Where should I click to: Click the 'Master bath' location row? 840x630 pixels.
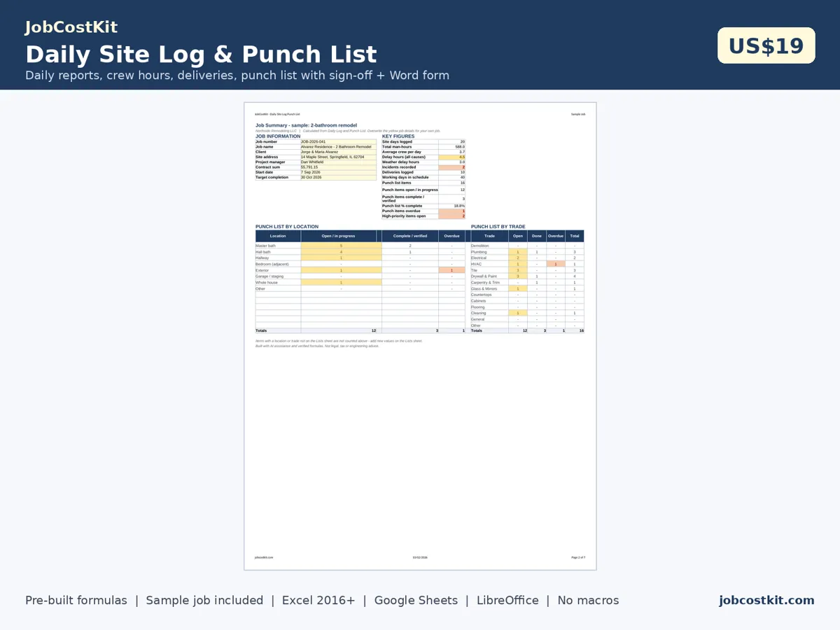[360, 246]
